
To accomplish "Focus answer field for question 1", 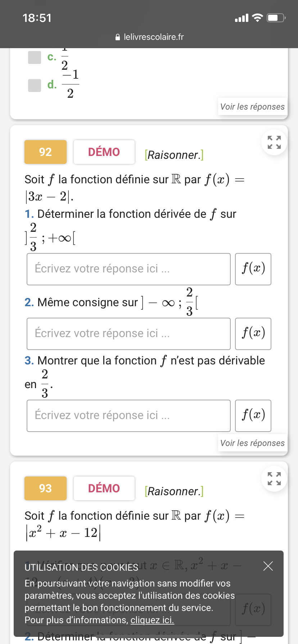I will tap(128, 269).
